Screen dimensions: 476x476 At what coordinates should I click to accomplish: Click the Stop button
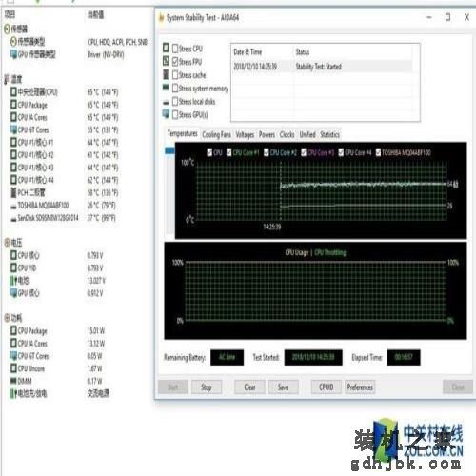(207, 387)
